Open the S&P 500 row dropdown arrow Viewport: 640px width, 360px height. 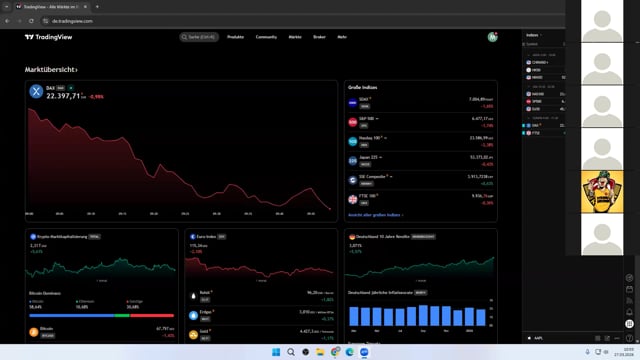click(377, 119)
